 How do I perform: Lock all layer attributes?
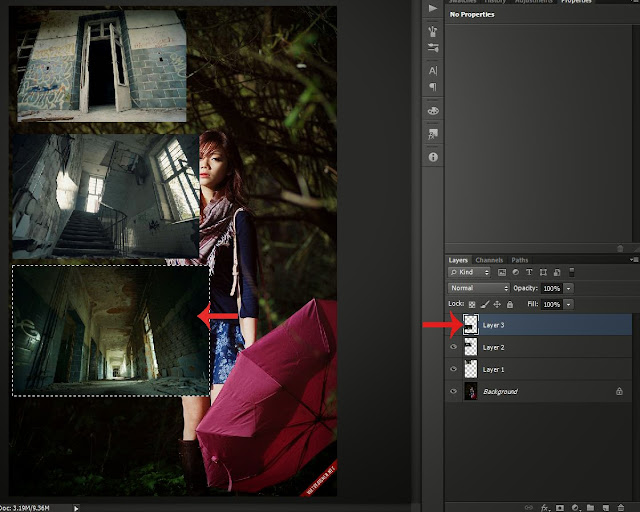click(x=510, y=304)
